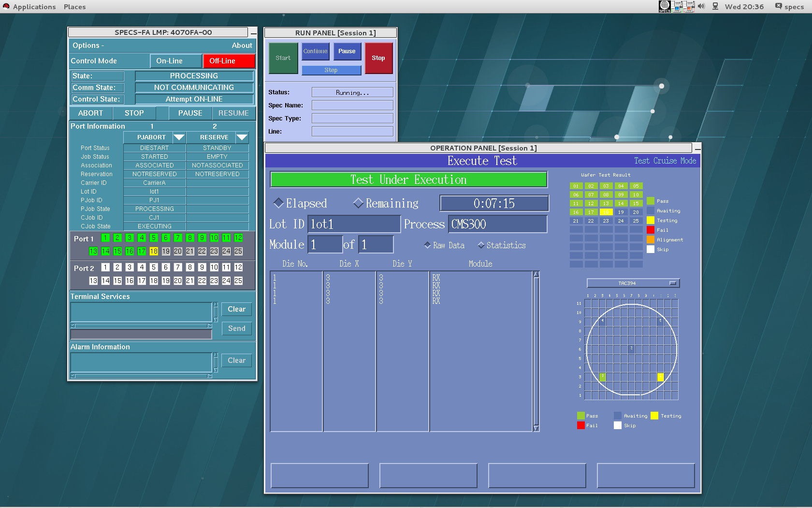Click the Lot ID input field
Screen dimensions: 812x508
pyautogui.click(x=354, y=224)
